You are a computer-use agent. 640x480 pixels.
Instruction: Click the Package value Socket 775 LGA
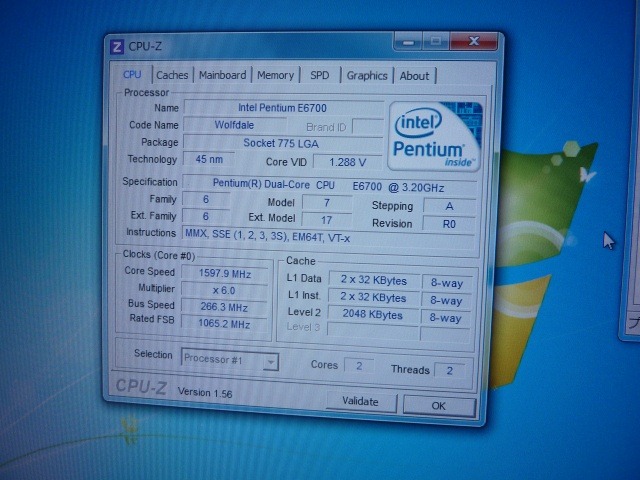(x=282, y=143)
